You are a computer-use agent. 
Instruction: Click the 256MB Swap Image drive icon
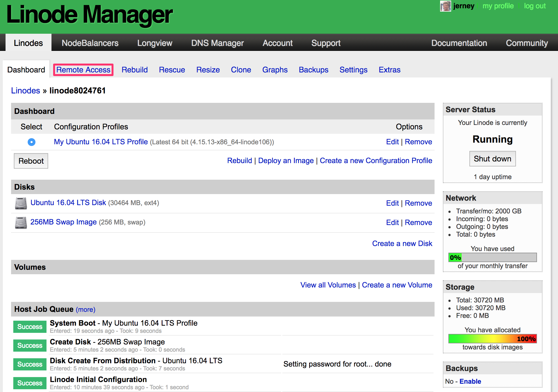pos(21,223)
